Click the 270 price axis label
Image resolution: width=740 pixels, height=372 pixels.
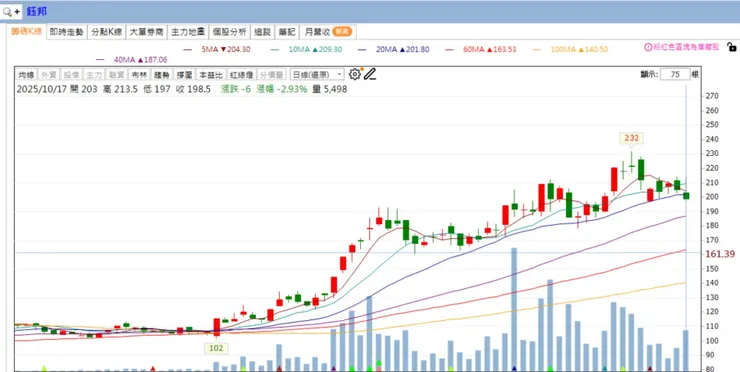point(711,96)
